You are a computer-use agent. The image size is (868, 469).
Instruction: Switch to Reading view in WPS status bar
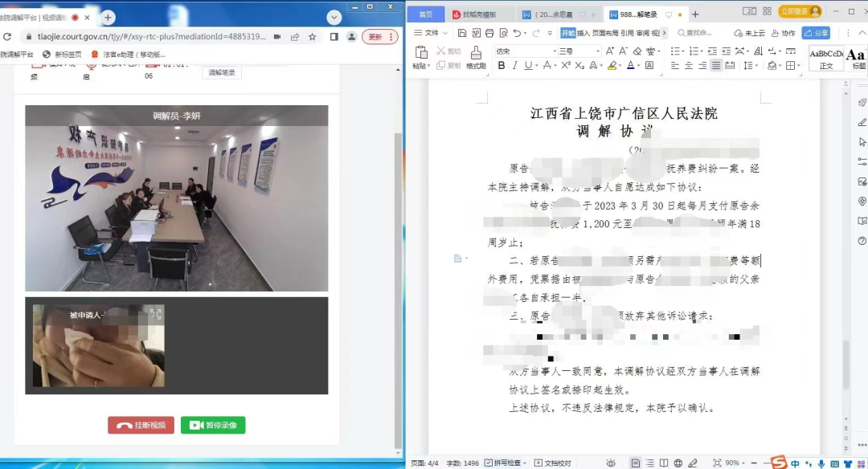point(664,463)
